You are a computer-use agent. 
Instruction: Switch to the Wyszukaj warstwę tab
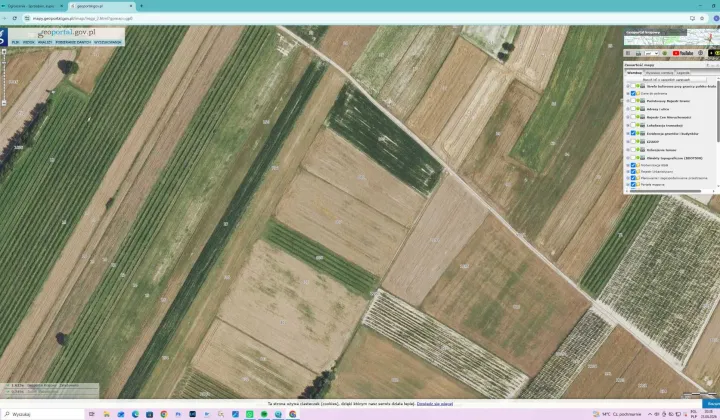pyautogui.click(x=659, y=73)
